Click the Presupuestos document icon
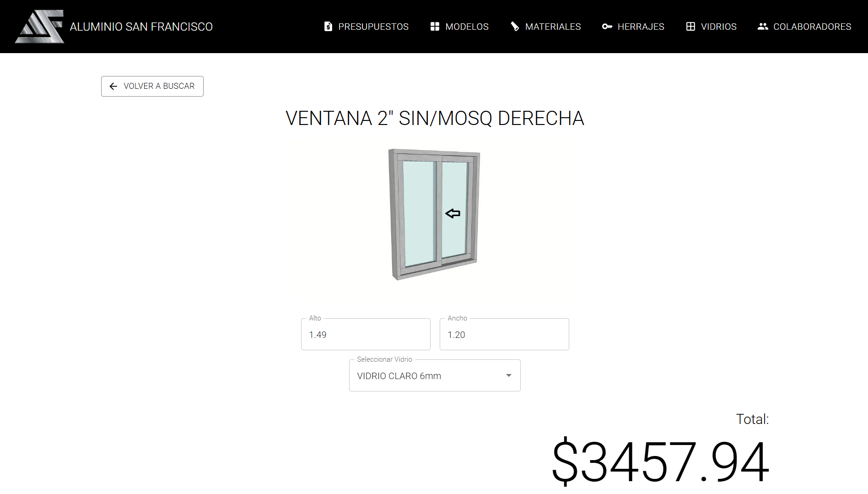The width and height of the screenshot is (868, 494). coord(328,27)
